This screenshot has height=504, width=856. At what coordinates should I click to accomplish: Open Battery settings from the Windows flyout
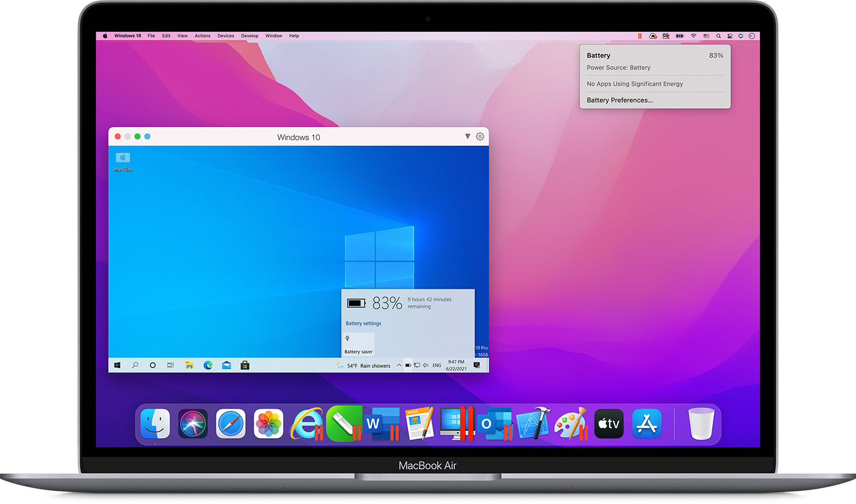click(x=363, y=323)
